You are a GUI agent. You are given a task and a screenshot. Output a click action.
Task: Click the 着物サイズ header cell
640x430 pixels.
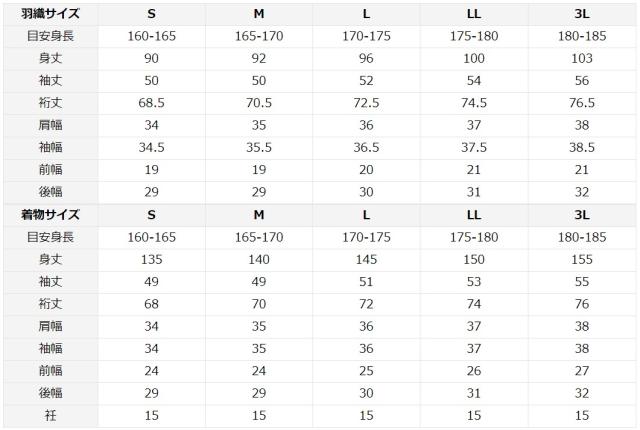(50, 215)
